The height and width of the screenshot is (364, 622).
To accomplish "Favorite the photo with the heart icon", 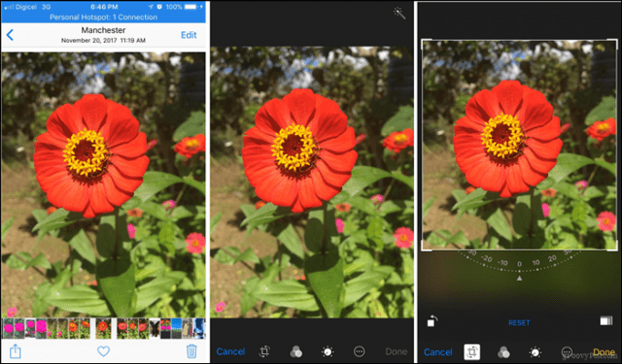I will coord(104,351).
